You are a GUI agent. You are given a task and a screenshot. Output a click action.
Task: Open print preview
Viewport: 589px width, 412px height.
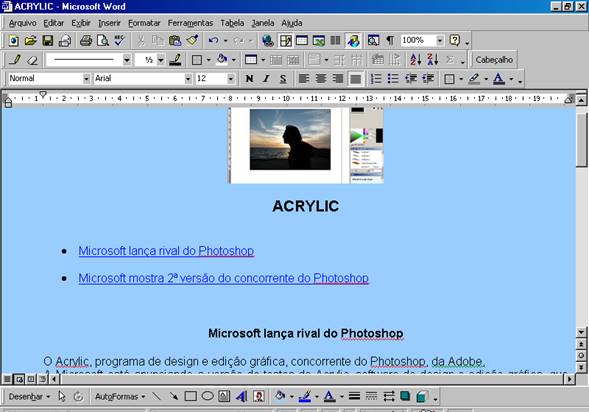tap(103, 40)
